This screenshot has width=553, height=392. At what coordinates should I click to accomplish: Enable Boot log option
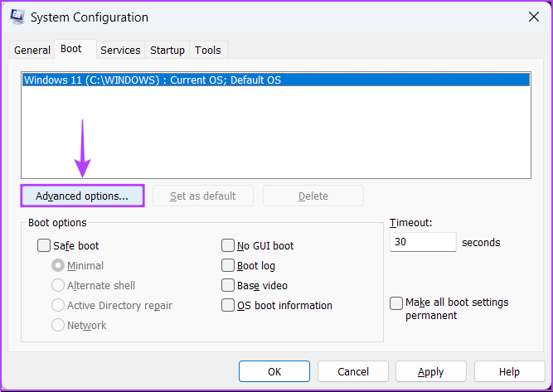pyautogui.click(x=228, y=265)
